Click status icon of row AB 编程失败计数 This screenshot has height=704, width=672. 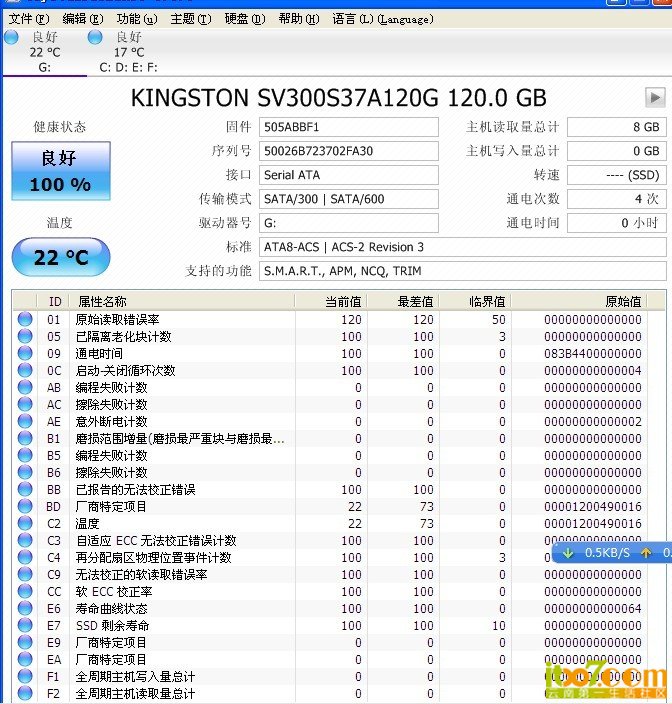coord(25,387)
